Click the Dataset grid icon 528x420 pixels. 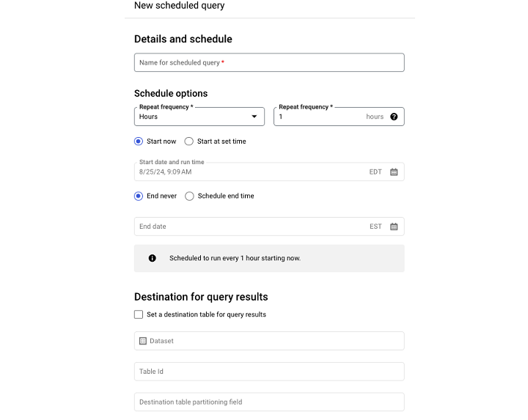143,342
